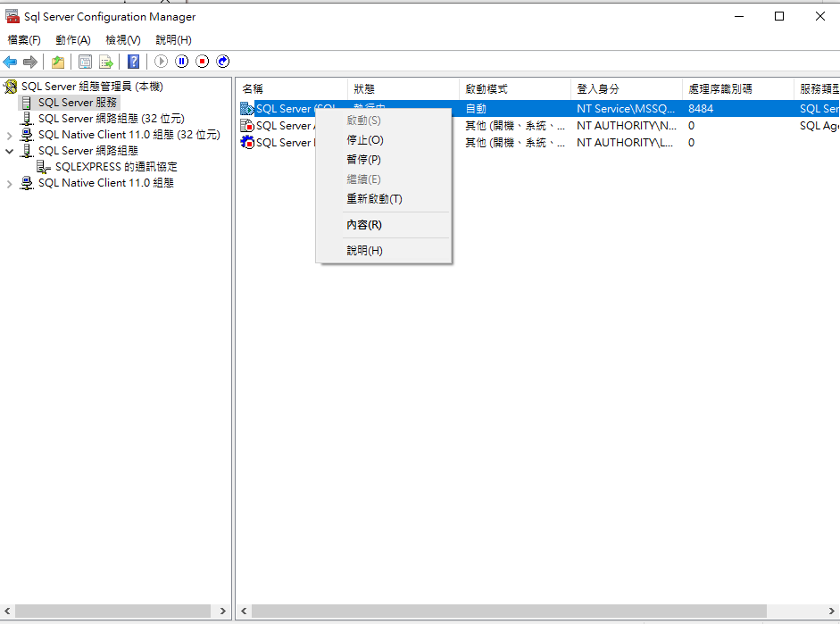This screenshot has width=840, height=624.
Task: Click the left pane's right scroll arrow
Action: coord(223,612)
